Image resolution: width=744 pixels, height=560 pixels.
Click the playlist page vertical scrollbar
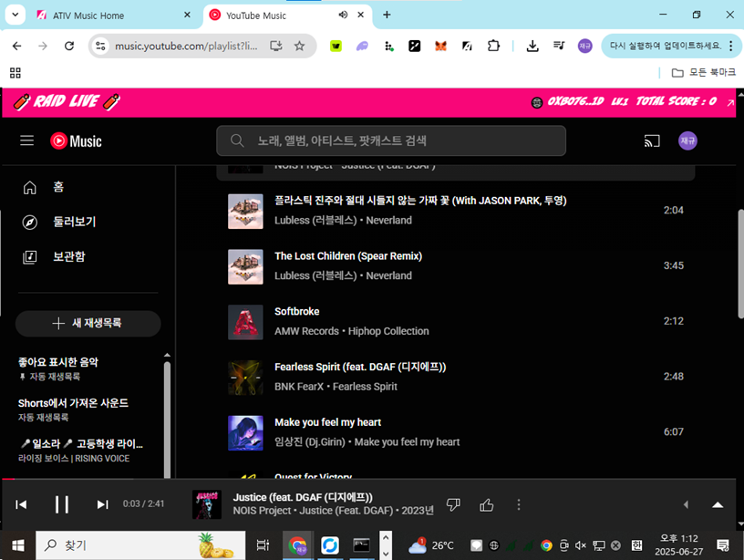740,264
